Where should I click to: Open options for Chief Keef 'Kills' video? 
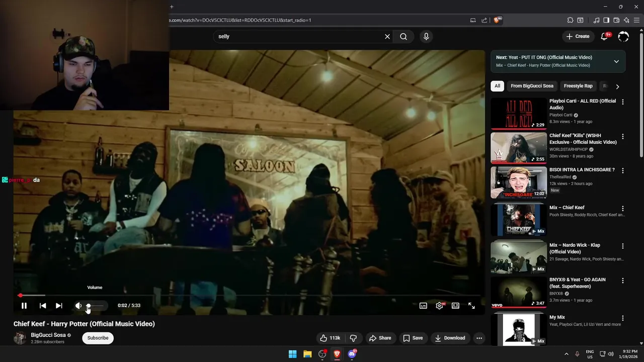coord(623,137)
